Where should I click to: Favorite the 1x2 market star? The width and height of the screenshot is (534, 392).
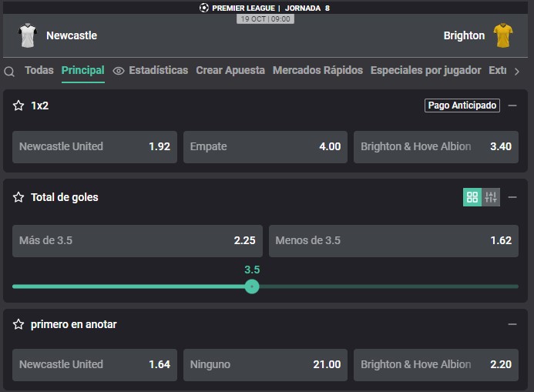click(x=18, y=106)
